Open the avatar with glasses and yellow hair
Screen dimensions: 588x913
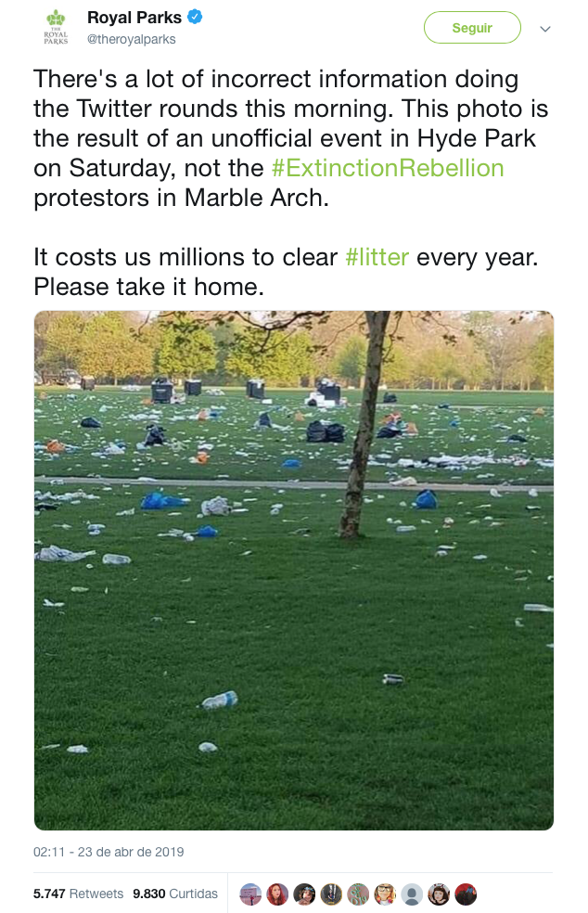coord(385,894)
